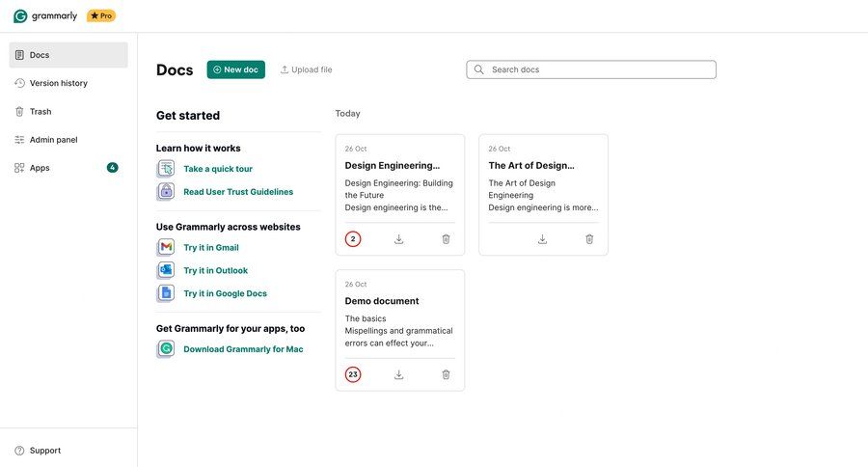Download the Design Engineering document
The width and height of the screenshot is (868, 467).
point(398,239)
